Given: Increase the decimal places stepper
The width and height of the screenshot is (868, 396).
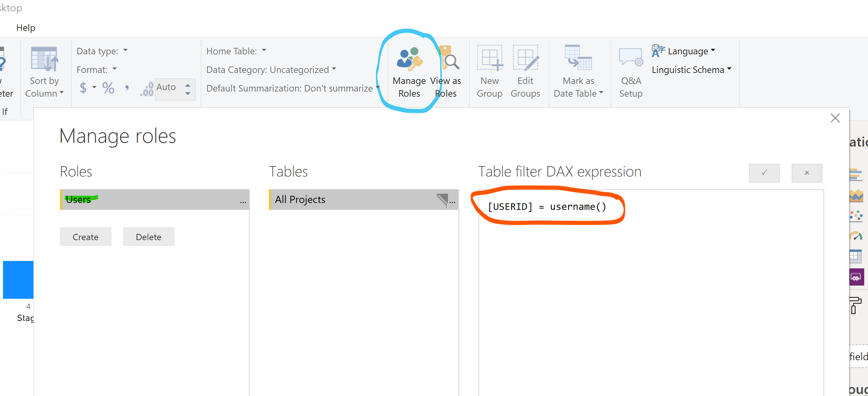Looking at the screenshot, I should pyautogui.click(x=188, y=85).
